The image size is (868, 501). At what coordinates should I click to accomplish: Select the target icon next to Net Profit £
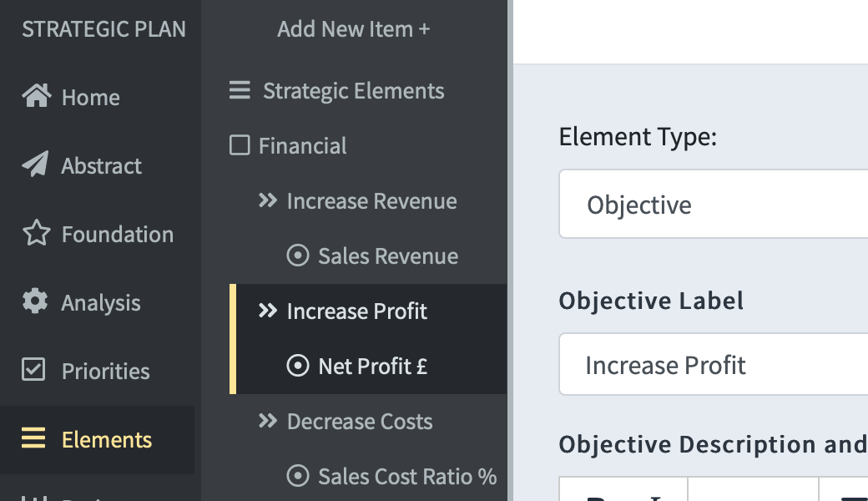pyautogui.click(x=298, y=366)
